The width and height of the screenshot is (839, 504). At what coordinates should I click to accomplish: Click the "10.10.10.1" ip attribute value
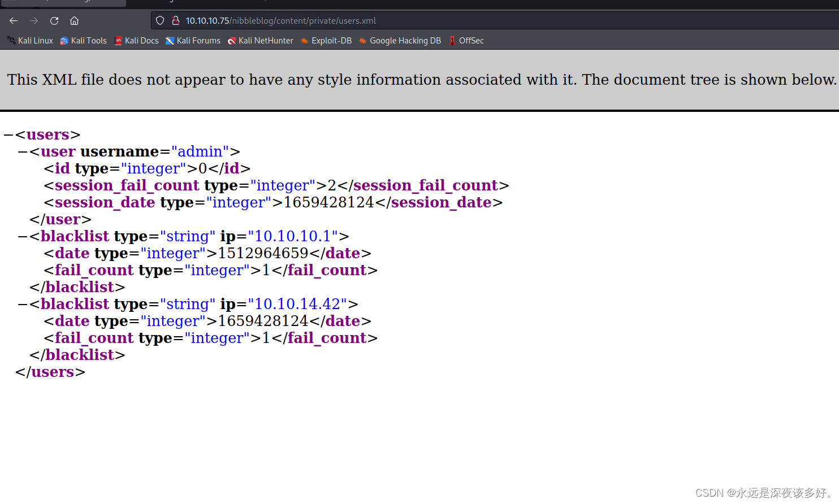tap(293, 236)
